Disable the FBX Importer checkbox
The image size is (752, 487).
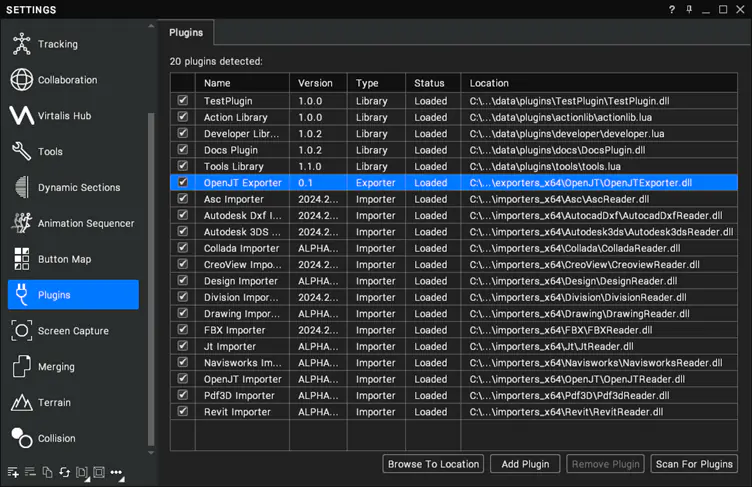pyautogui.click(x=183, y=329)
